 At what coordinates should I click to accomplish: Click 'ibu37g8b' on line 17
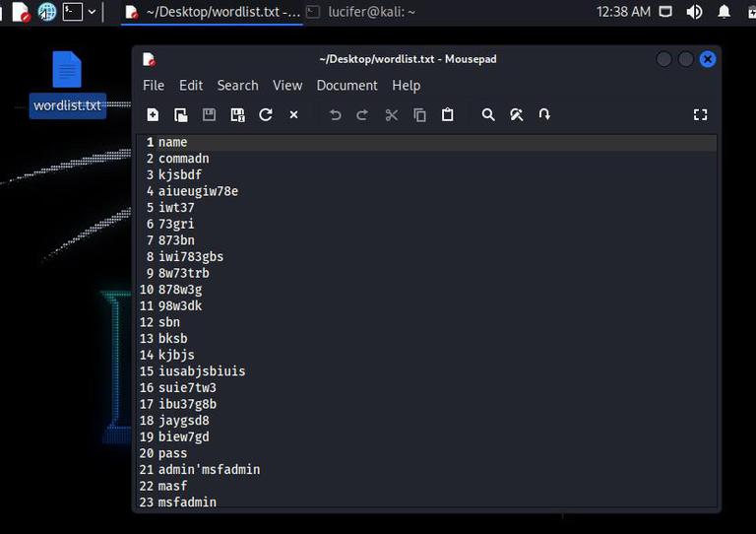pos(188,405)
